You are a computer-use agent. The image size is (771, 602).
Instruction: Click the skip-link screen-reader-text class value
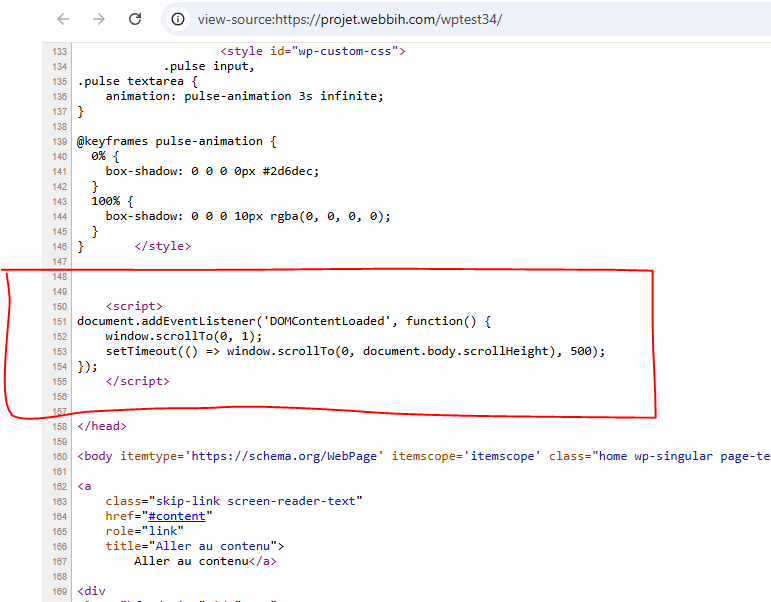tap(255, 501)
